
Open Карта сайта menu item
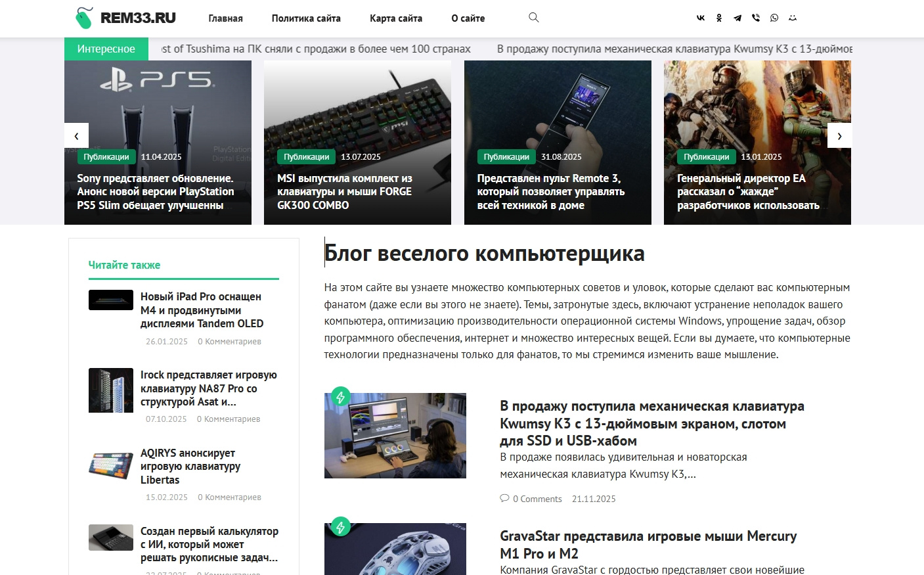[396, 18]
